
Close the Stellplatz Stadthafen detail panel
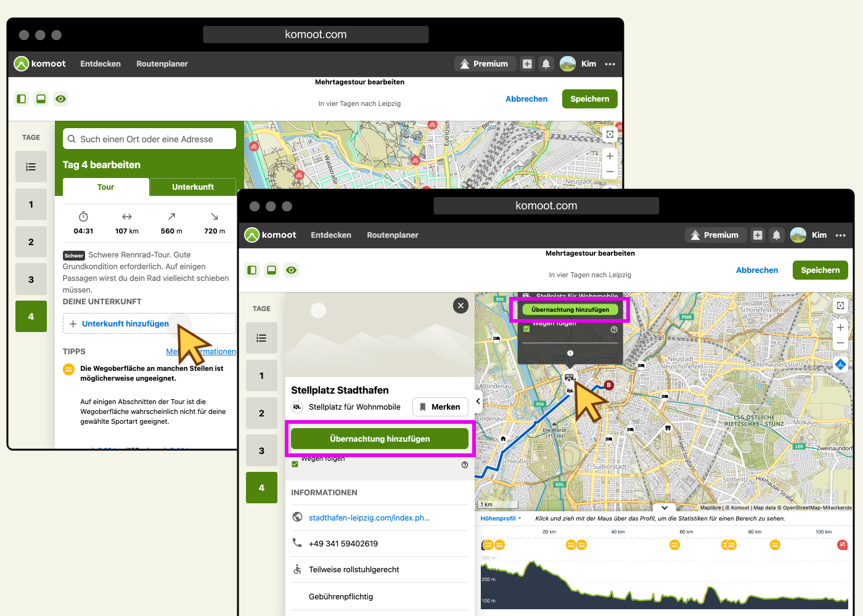(x=460, y=306)
